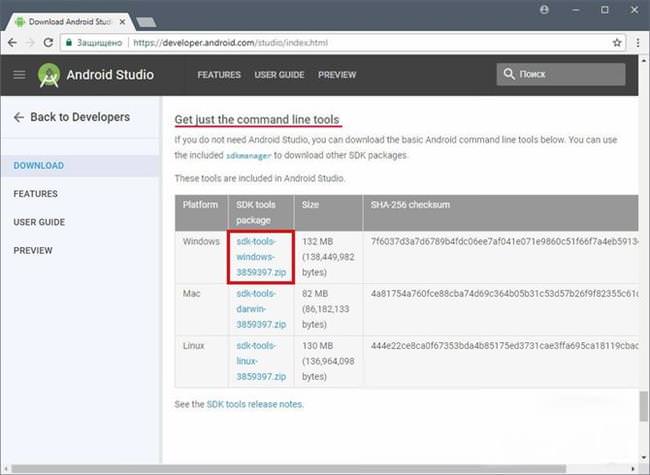
Task: Click the Android Studio logo
Action: [x=49, y=75]
